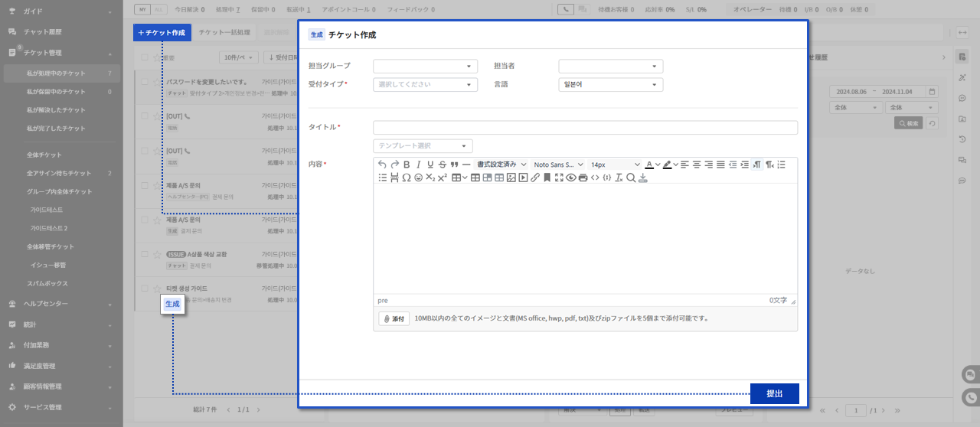Click the 提出 submit button
980x427 pixels.
point(774,393)
